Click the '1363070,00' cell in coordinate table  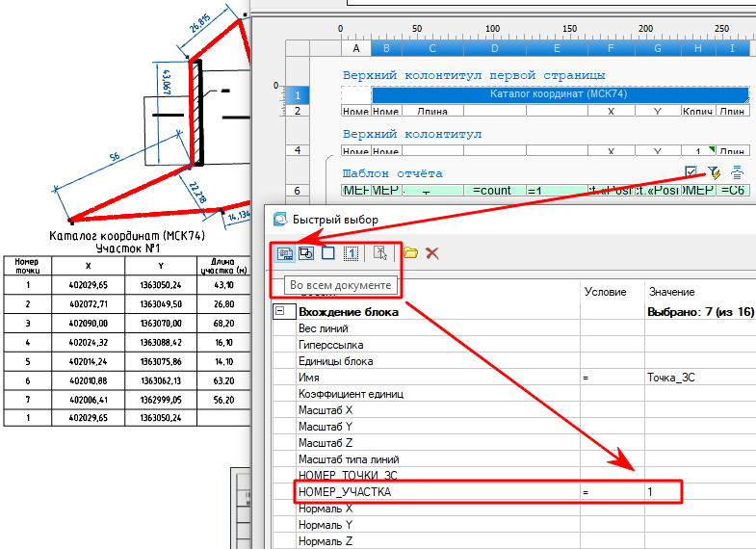[x=161, y=324]
